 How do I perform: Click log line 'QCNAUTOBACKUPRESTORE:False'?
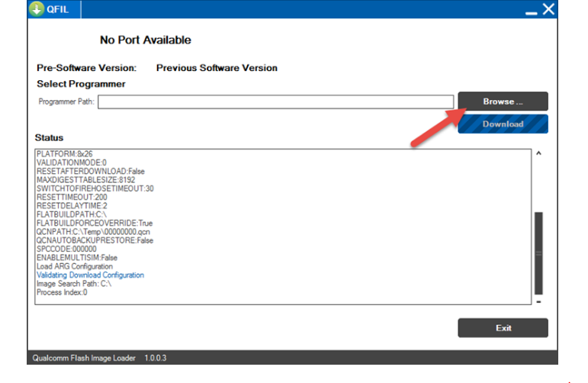95,240
